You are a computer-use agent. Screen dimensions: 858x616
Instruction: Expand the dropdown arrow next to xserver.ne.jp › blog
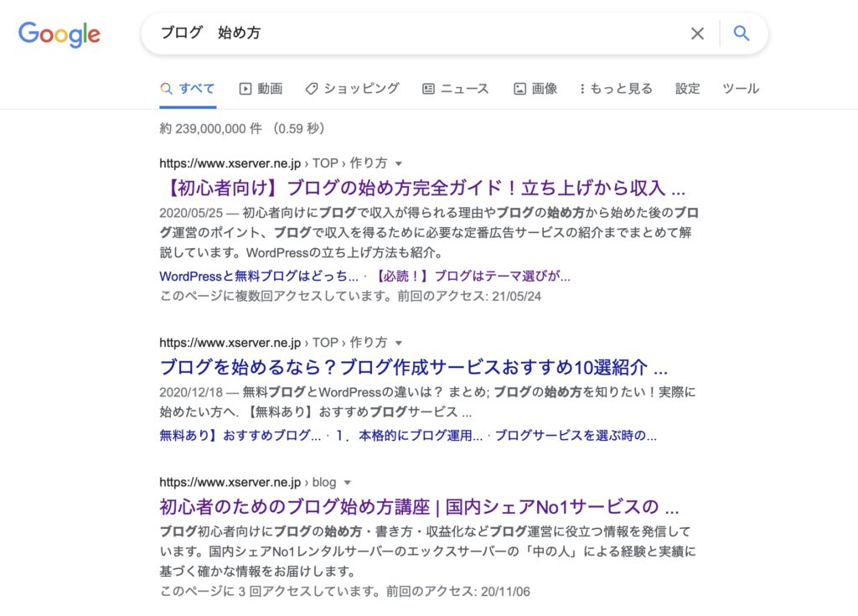[348, 483]
